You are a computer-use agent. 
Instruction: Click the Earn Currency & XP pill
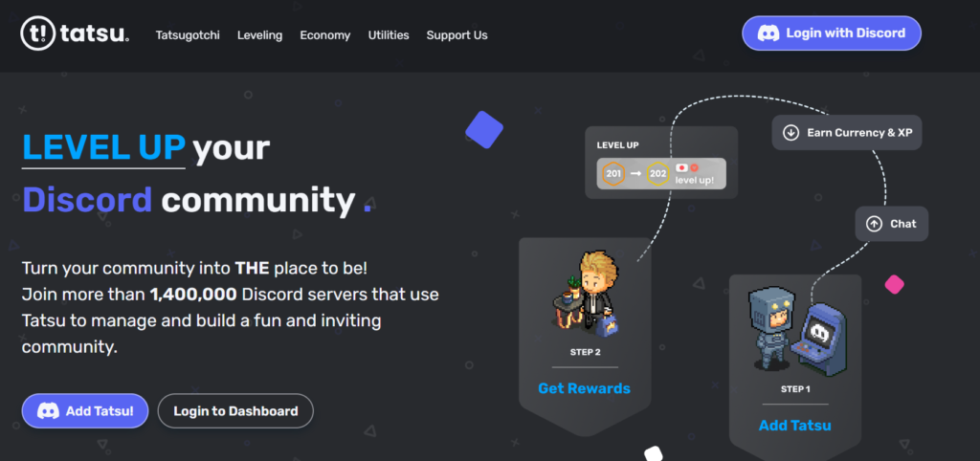847,132
